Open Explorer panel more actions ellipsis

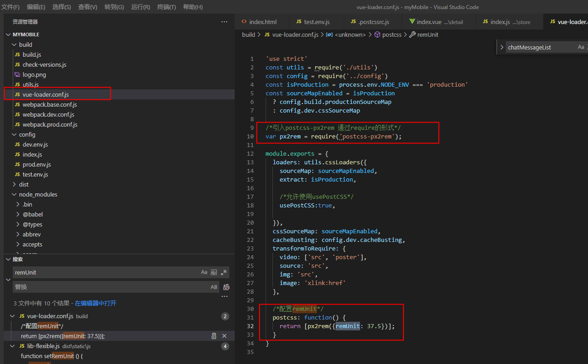pos(224,22)
